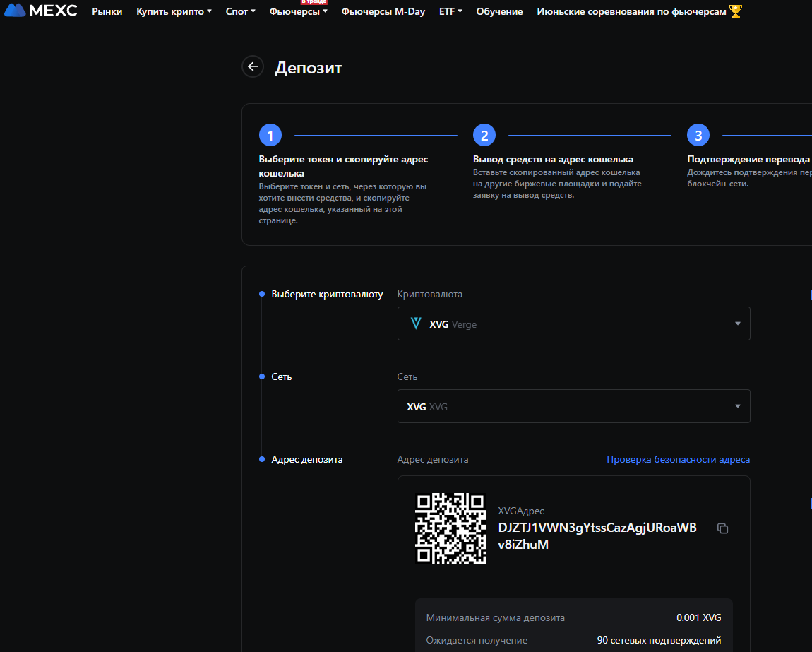Copy the XVG deposit address

pyautogui.click(x=722, y=528)
